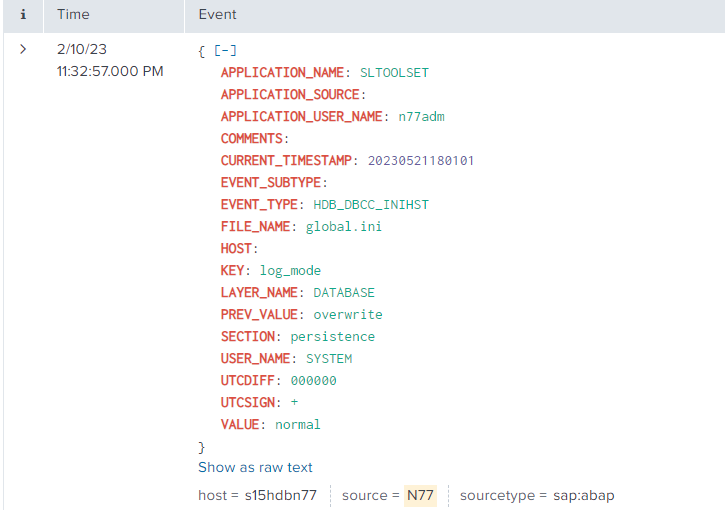Click the log_mode key value
725x510 pixels.
coord(290,270)
